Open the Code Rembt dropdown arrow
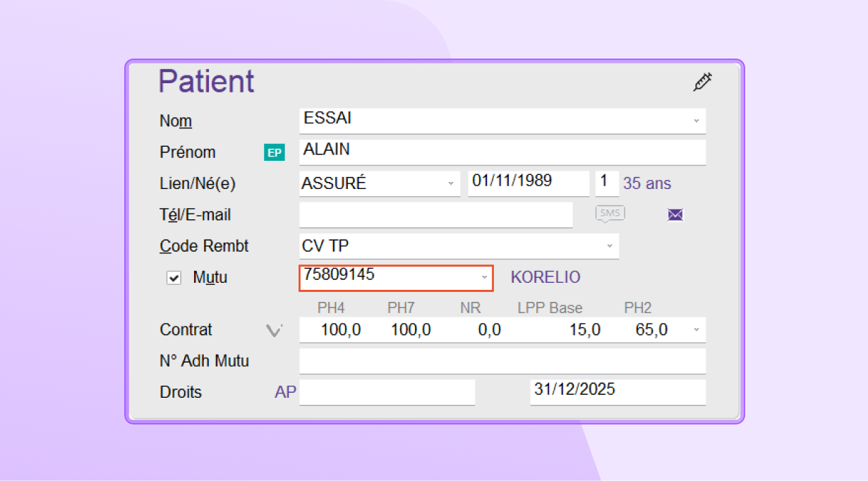The width and height of the screenshot is (868, 481). [x=609, y=246]
